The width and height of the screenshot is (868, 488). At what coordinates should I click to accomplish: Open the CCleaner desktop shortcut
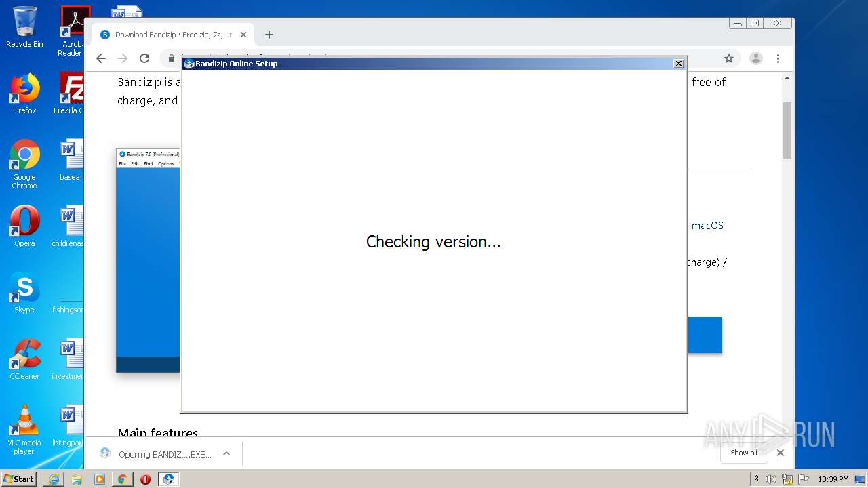click(24, 359)
